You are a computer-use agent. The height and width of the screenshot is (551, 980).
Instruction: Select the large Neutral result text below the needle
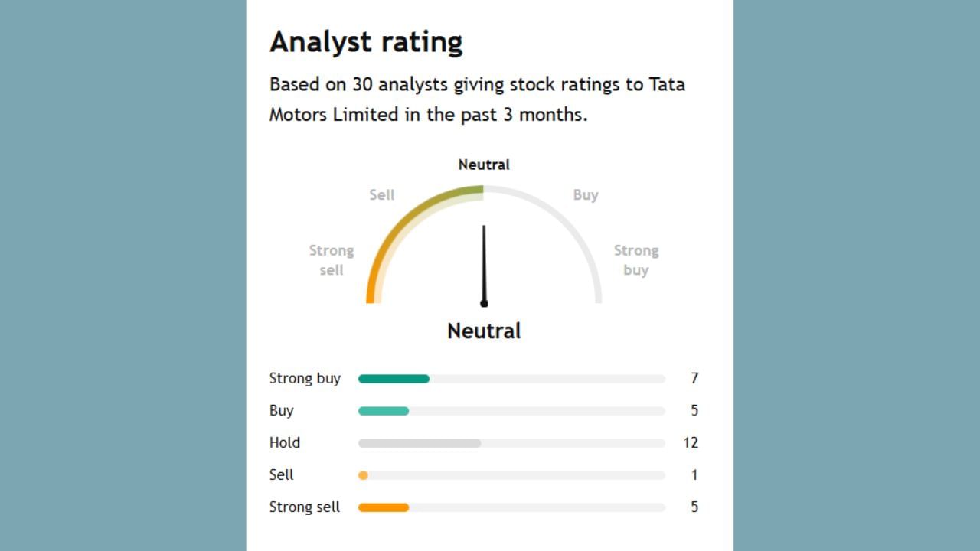[484, 331]
